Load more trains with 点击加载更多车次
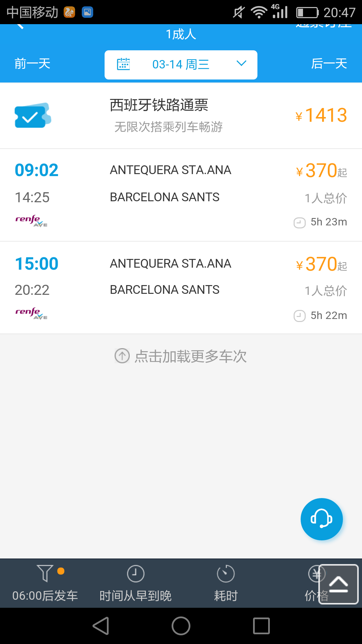The width and height of the screenshot is (362, 644). pyautogui.click(x=181, y=356)
